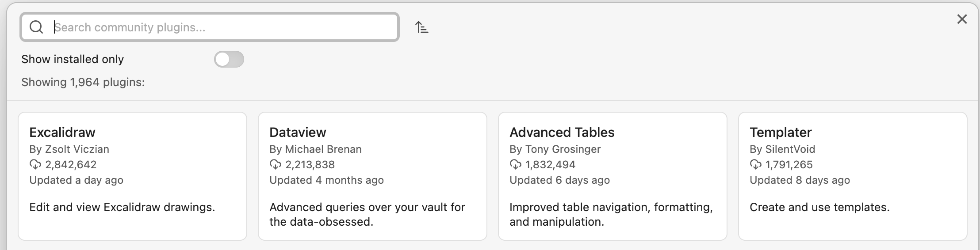The image size is (980, 250).
Task: Toggle Show installed only switch
Action: (229, 59)
